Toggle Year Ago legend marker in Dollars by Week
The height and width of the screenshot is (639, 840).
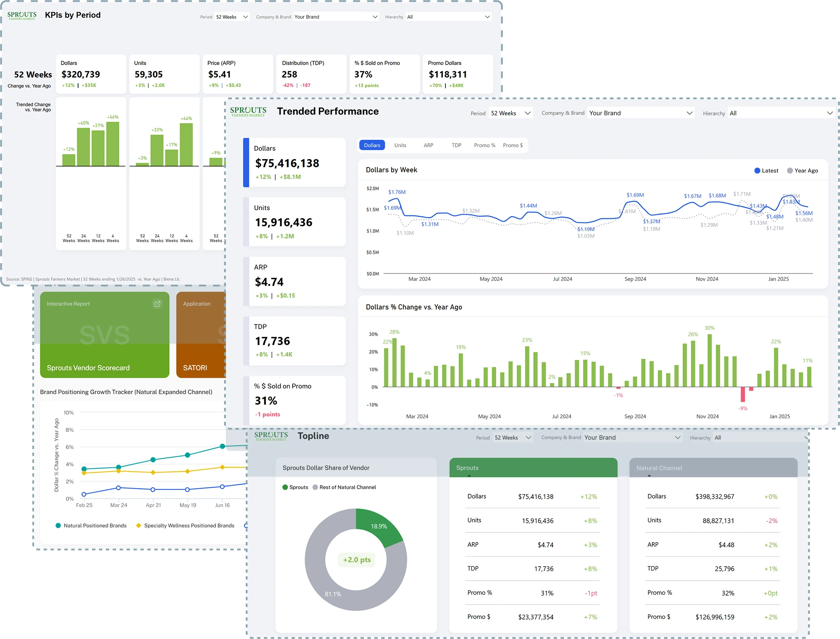click(x=790, y=171)
